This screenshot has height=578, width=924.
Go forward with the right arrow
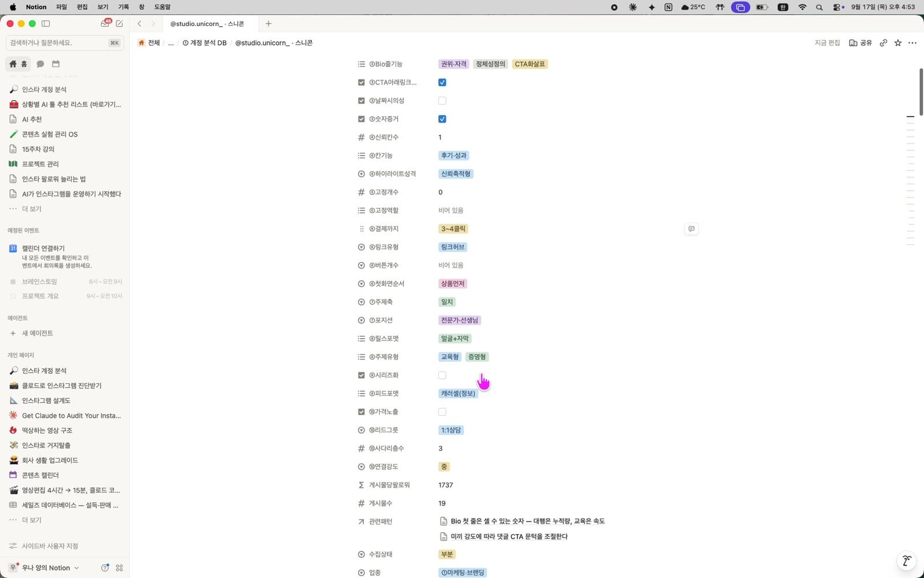point(153,24)
